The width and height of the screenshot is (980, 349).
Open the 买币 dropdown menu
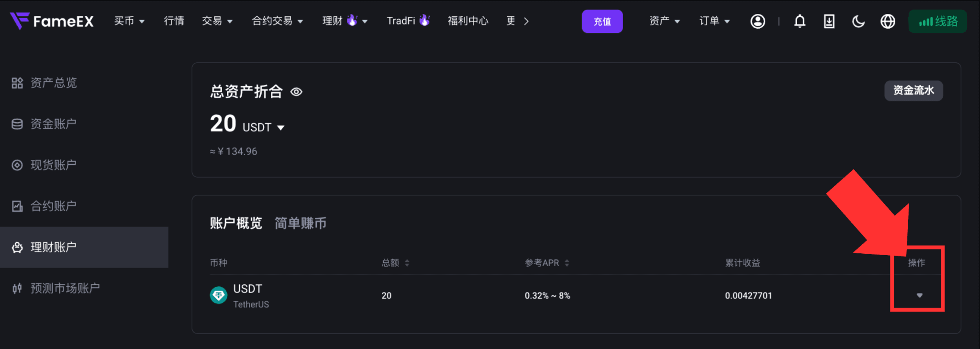pyautogui.click(x=129, y=21)
